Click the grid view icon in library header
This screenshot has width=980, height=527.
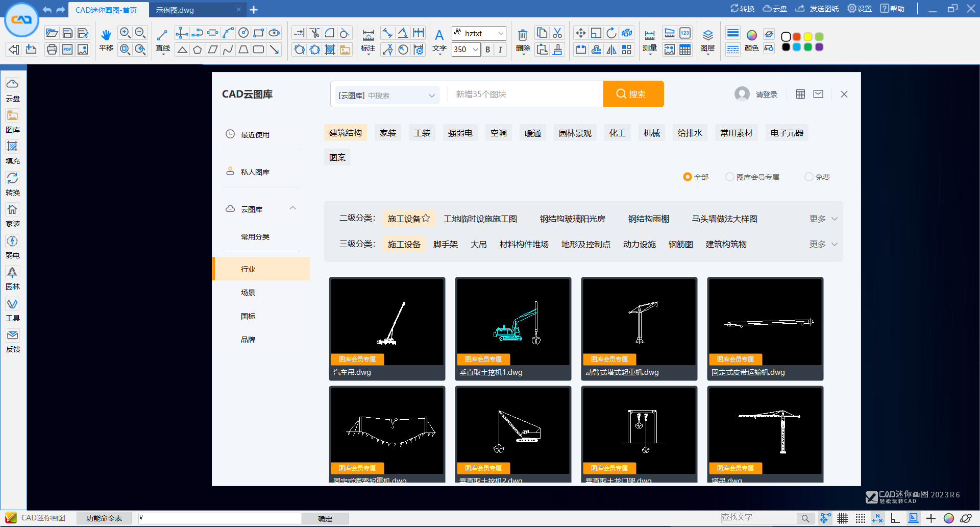[800, 94]
